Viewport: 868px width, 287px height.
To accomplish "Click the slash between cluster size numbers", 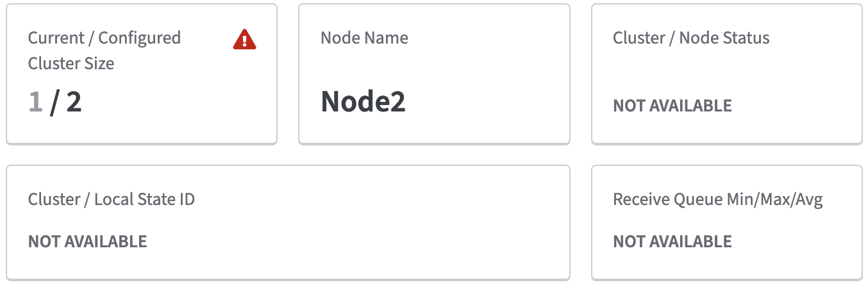I will (54, 102).
